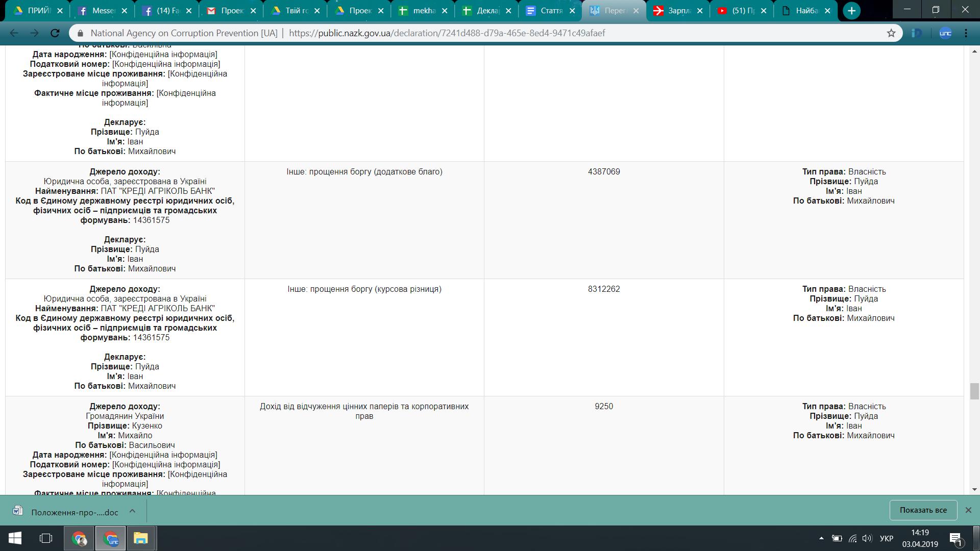
Task: Click the back navigation arrow
Action: click(14, 33)
